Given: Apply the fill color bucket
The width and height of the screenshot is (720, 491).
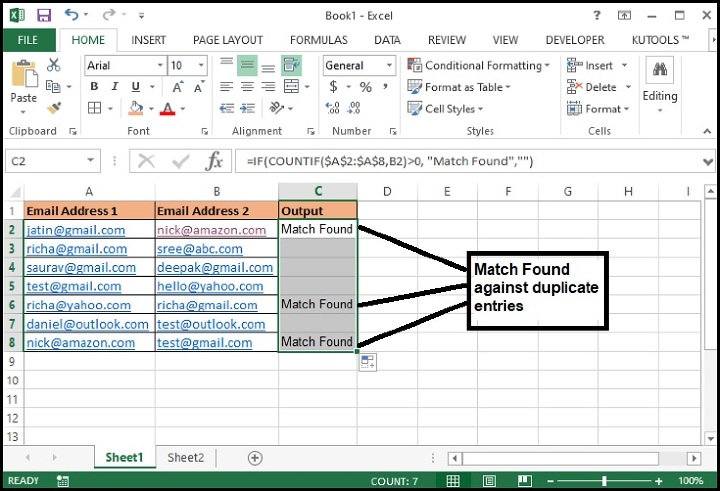Looking at the screenshot, I should click(x=136, y=108).
